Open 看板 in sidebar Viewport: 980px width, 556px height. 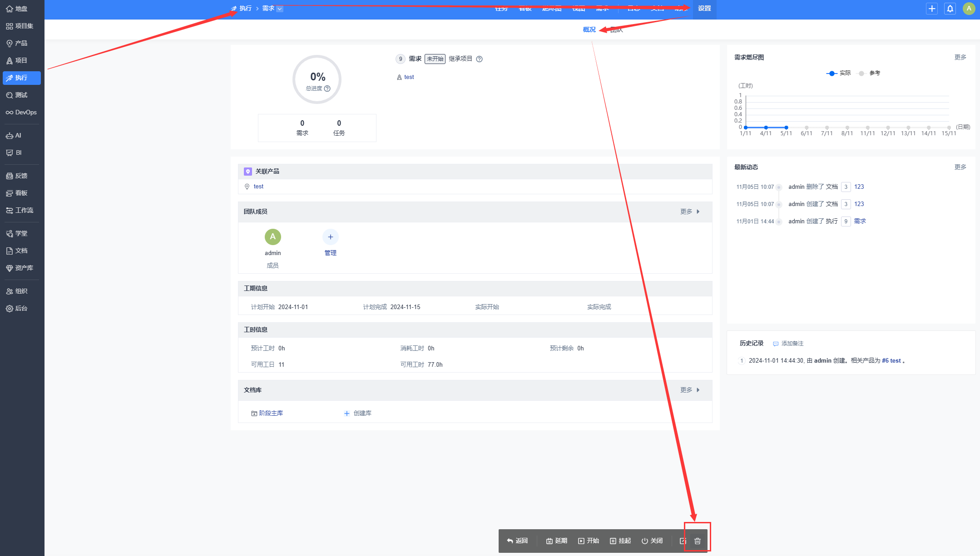tap(17, 193)
